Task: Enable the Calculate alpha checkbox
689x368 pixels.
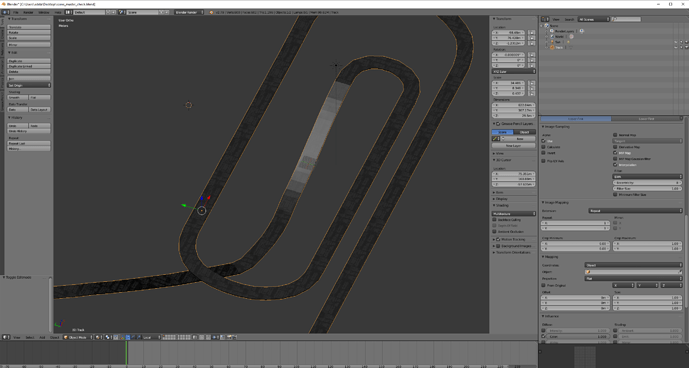Action: (x=543, y=147)
